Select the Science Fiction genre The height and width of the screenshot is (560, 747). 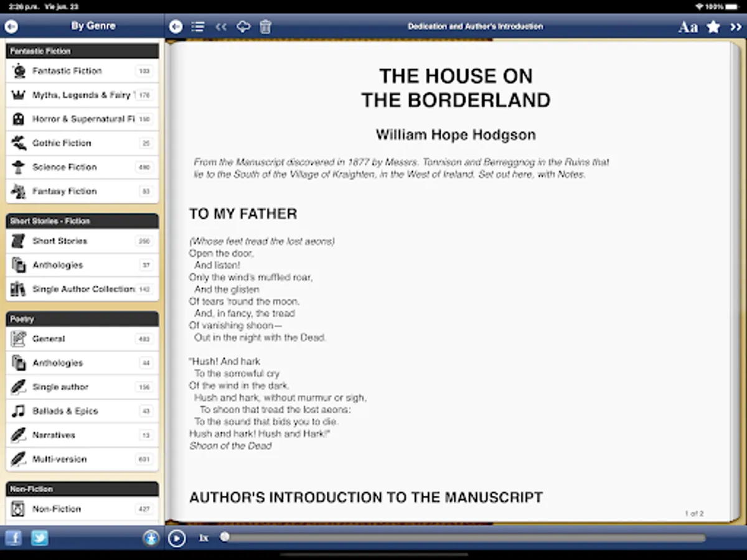(82, 167)
